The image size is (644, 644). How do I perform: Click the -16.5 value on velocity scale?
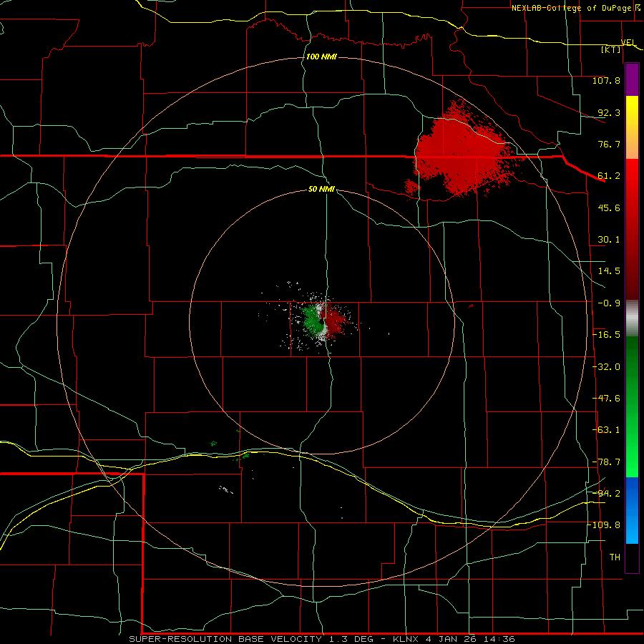coord(607,335)
